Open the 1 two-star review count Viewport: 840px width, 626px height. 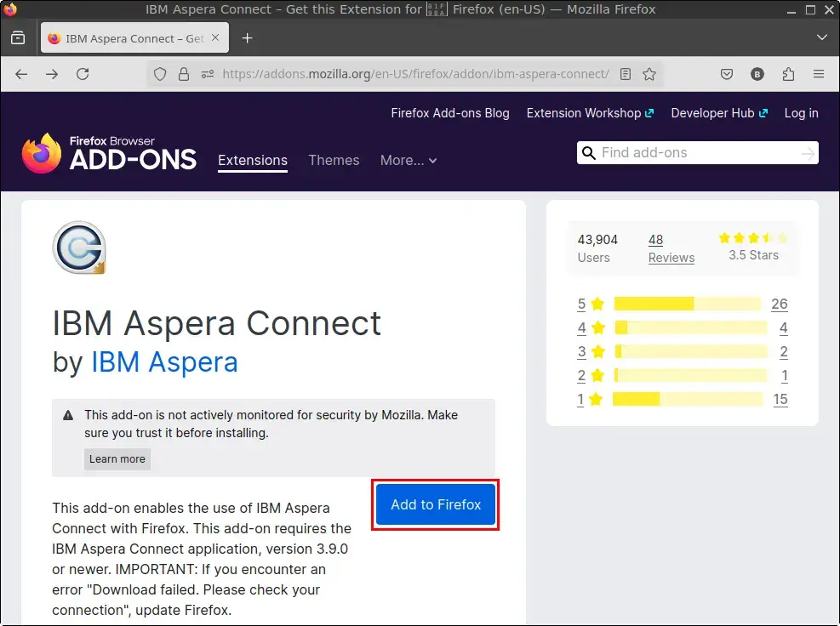[x=785, y=375]
